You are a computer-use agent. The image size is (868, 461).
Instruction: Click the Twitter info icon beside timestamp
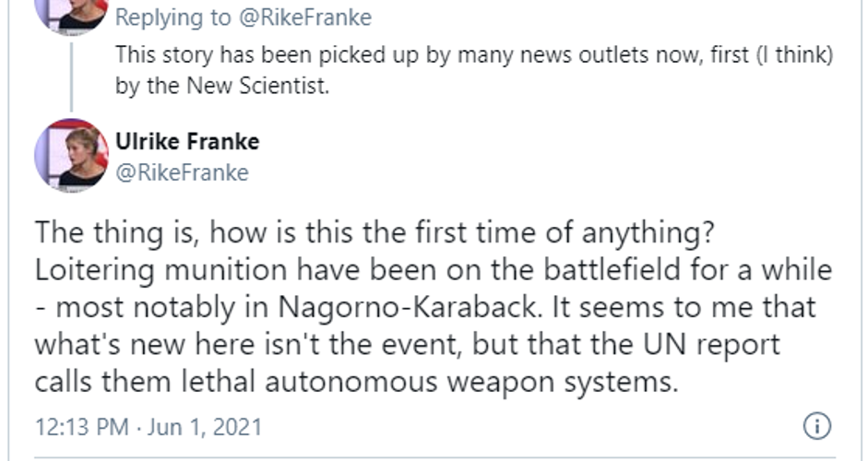[817, 426]
